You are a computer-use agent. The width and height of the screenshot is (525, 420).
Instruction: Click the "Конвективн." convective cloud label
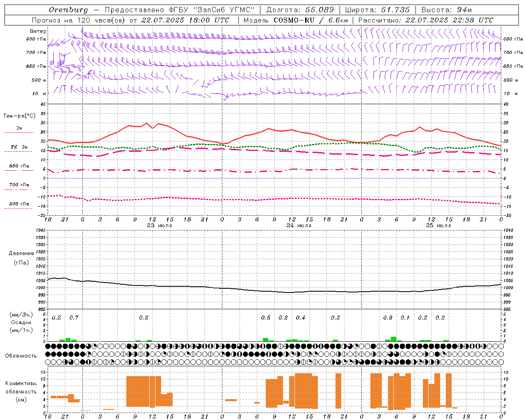pyautogui.click(x=21, y=383)
